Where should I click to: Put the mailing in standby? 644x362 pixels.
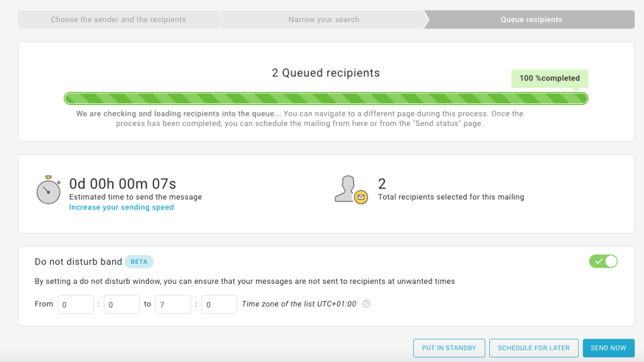(449, 348)
